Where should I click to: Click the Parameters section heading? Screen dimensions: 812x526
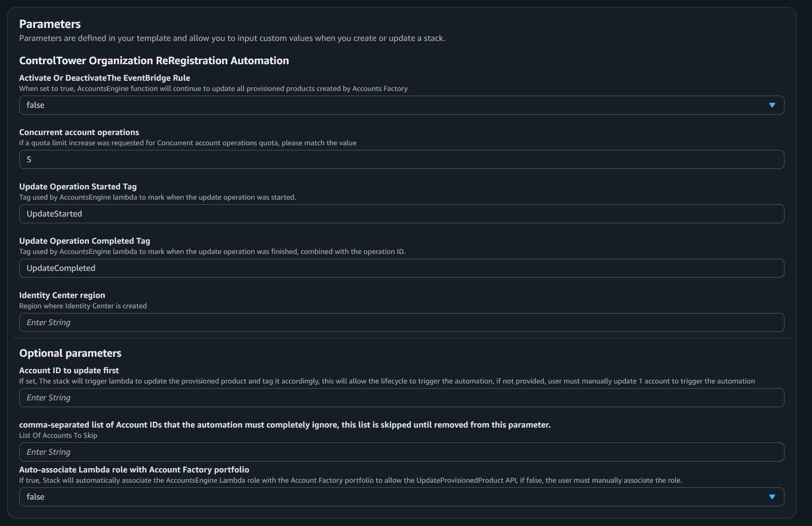(50, 24)
